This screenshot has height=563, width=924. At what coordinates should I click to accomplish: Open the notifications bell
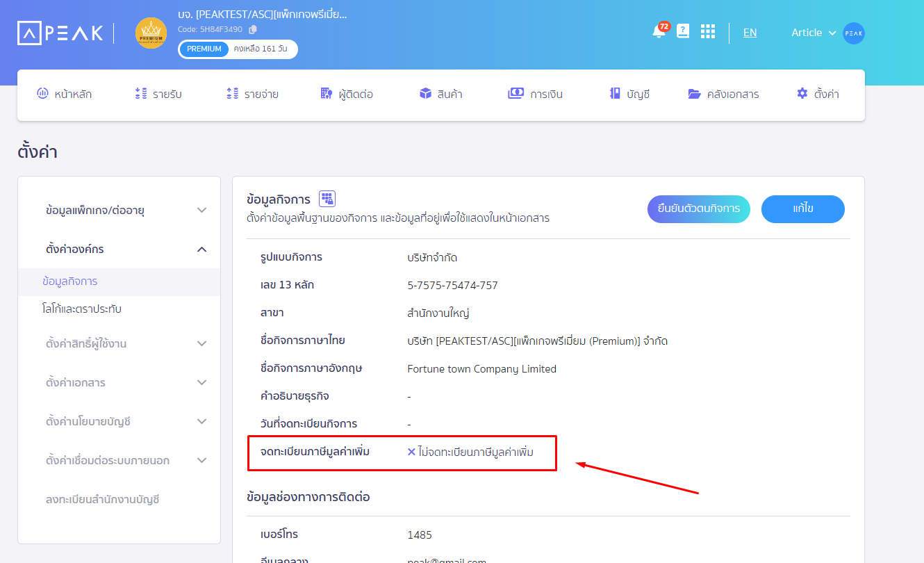click(x=659, y=32)
